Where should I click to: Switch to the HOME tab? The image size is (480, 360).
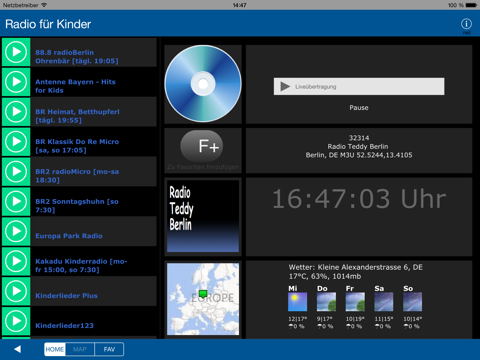(55, 349)
